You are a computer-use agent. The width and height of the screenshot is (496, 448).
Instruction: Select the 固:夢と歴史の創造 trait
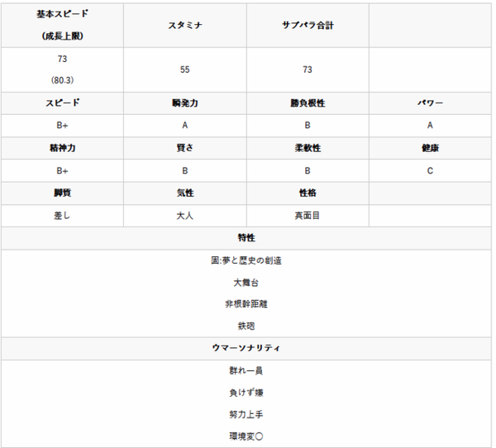246,260
